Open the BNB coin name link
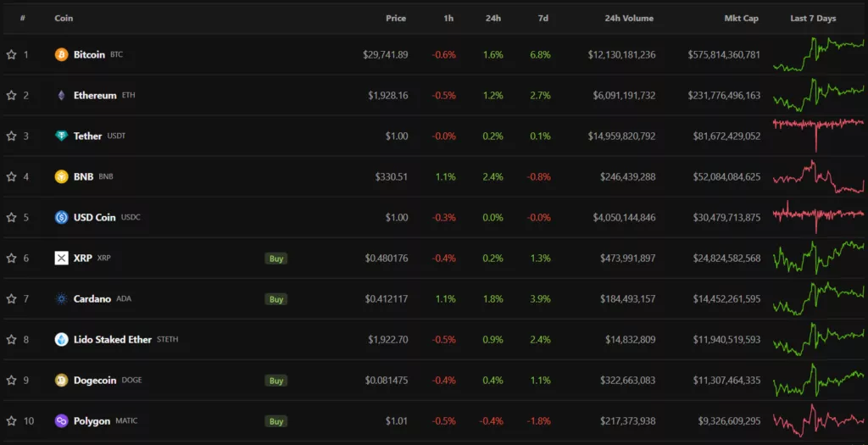Screen dimensions: 868x445 point(84,176)
